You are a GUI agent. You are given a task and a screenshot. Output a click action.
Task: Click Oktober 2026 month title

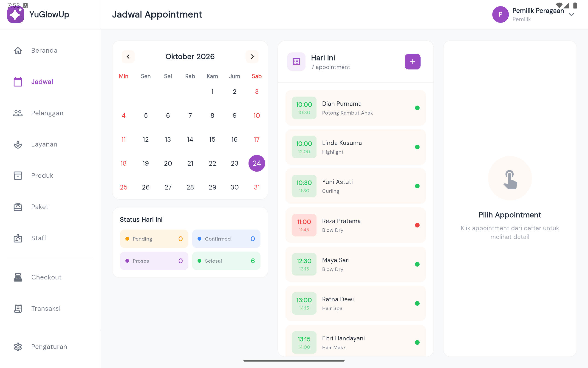point(190,57)
